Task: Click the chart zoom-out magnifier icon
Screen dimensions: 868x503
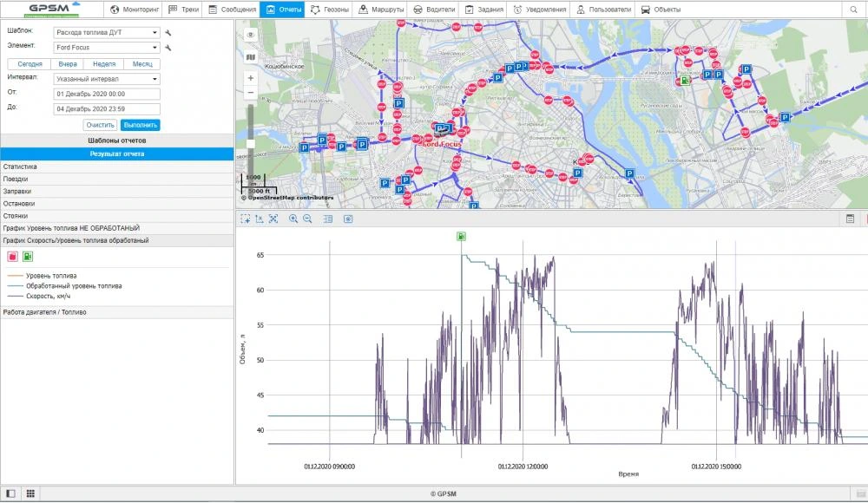Action: (307, 219)
